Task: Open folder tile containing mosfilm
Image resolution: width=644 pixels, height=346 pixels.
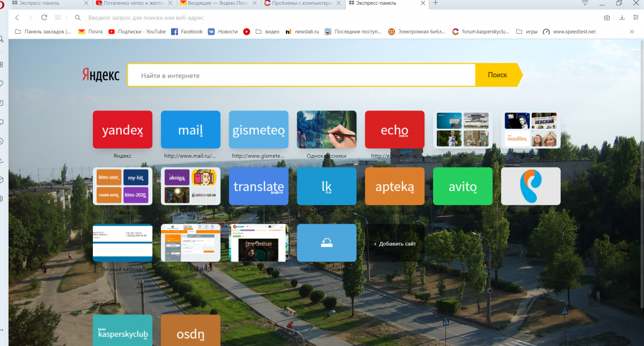Action: [531, 129]
